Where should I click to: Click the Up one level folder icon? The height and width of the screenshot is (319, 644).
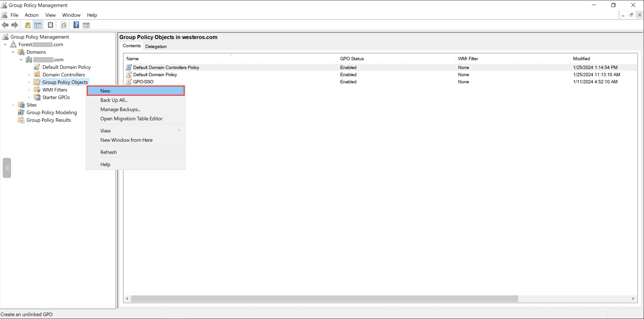click(28, 25)
